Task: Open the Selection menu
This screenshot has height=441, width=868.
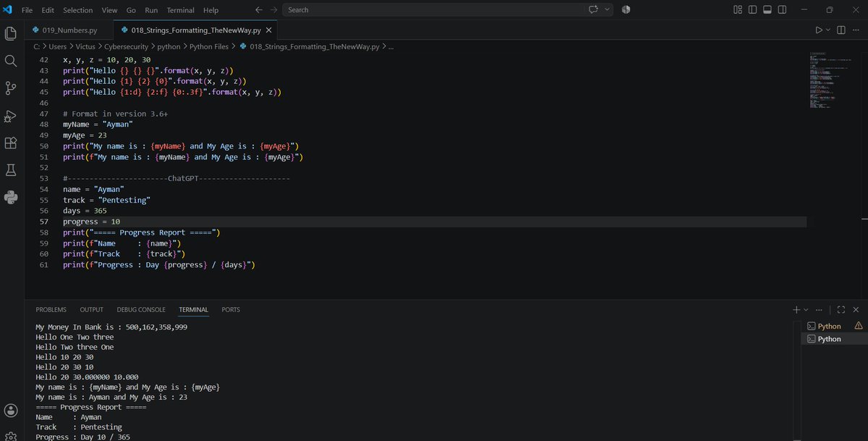Action: pos(77,10)
